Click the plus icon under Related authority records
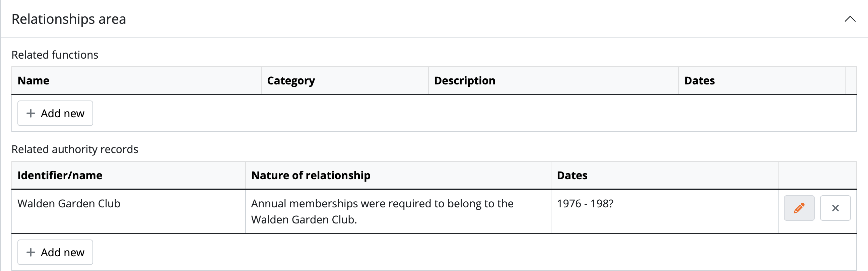The height and width of the screenshot is (271, 868). point(31,252)
